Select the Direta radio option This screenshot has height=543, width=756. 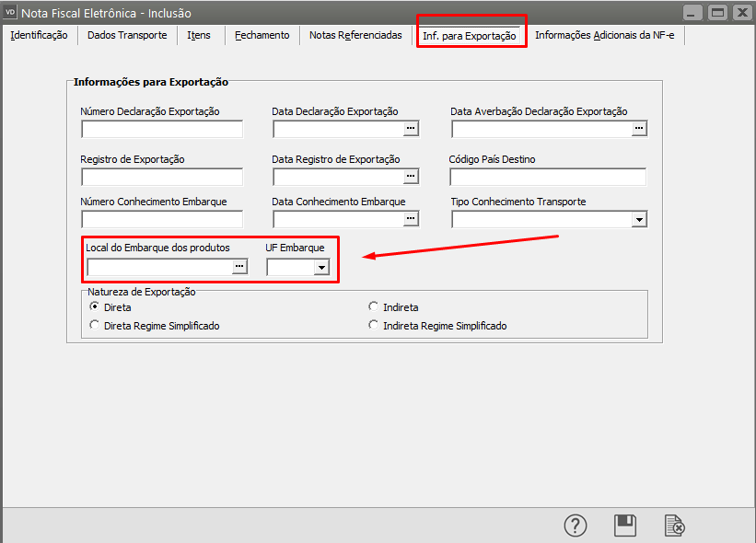point(94,306)
